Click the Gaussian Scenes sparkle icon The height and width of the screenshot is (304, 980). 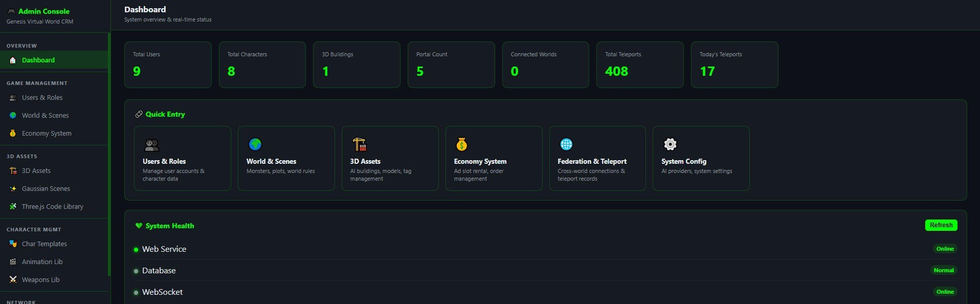13,189
